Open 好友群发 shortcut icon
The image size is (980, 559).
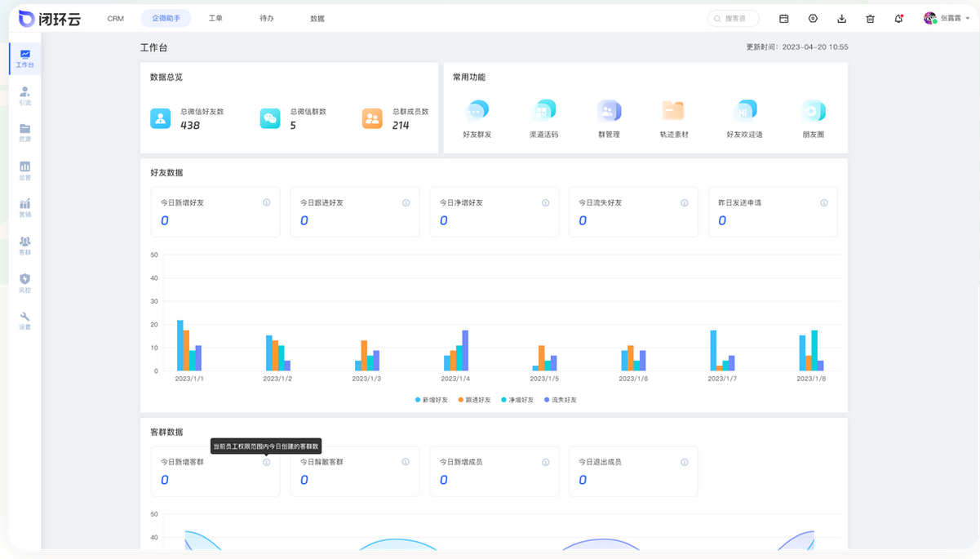click(477, 111)
